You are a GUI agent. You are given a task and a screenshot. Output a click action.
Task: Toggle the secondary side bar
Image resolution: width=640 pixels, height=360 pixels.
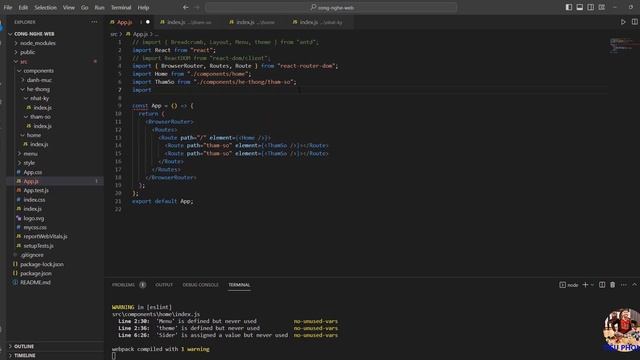[x=591, y=7]
